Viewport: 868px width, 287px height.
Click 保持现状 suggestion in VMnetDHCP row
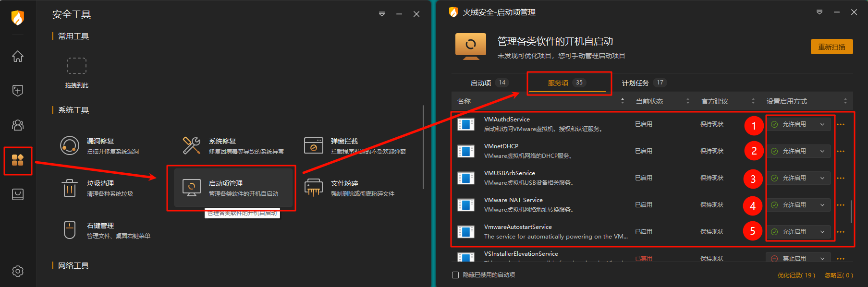tap(712, 151)
